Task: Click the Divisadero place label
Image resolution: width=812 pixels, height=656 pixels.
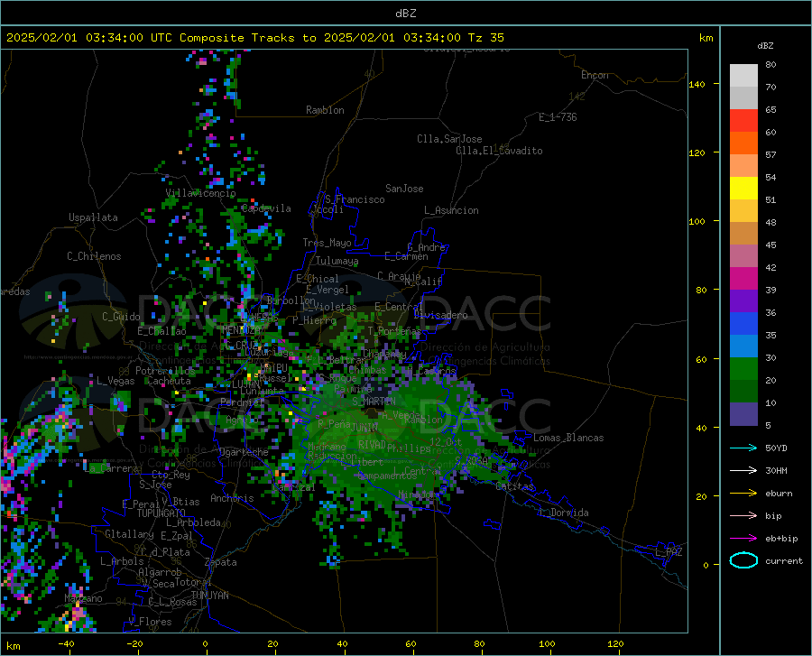Action: (x=440, y=315)
